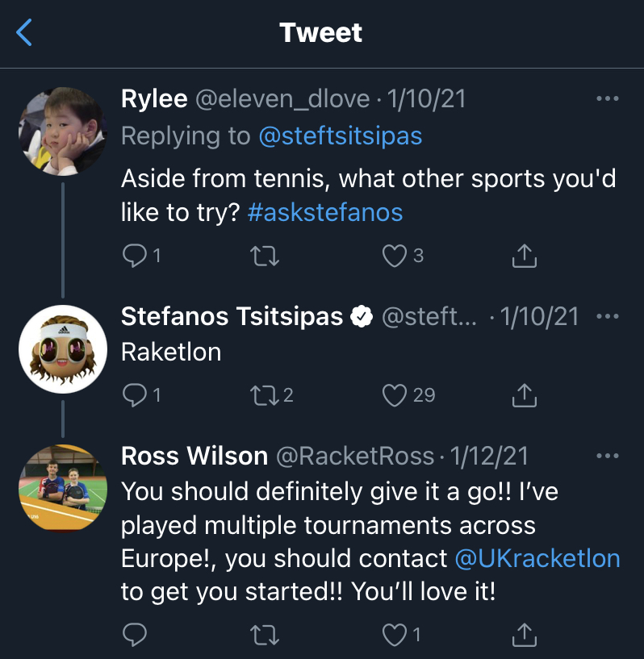
Task: Open more options on Ross Wilson's tweet
Action: coord(606,457)
